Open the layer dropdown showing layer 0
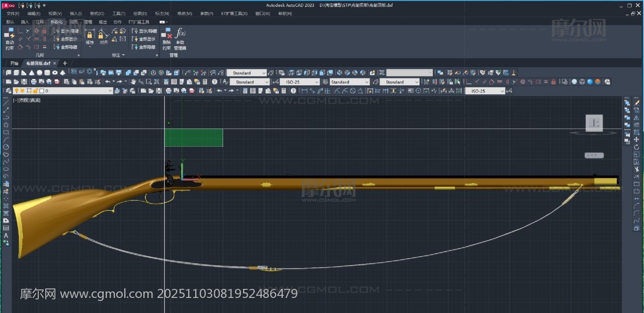This screenshot has width=644, height=313. coord(75,91)
